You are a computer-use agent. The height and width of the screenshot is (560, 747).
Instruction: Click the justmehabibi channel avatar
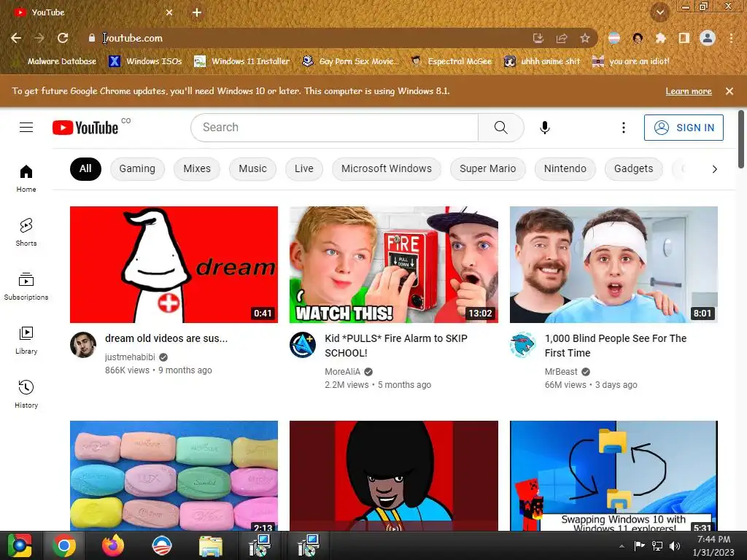pyautogui.click(x=83, y=345)
